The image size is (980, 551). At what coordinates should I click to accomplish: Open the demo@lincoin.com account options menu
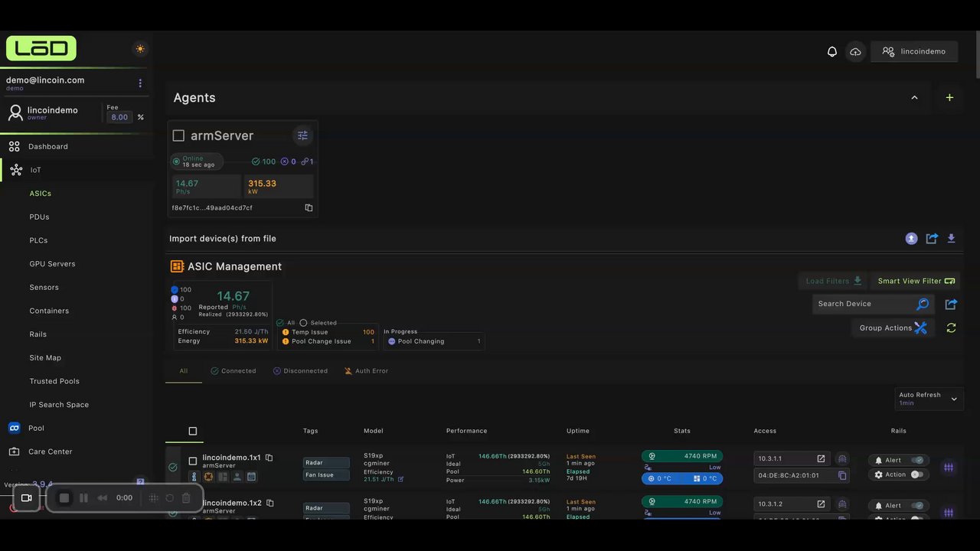(x=139, y=83)
